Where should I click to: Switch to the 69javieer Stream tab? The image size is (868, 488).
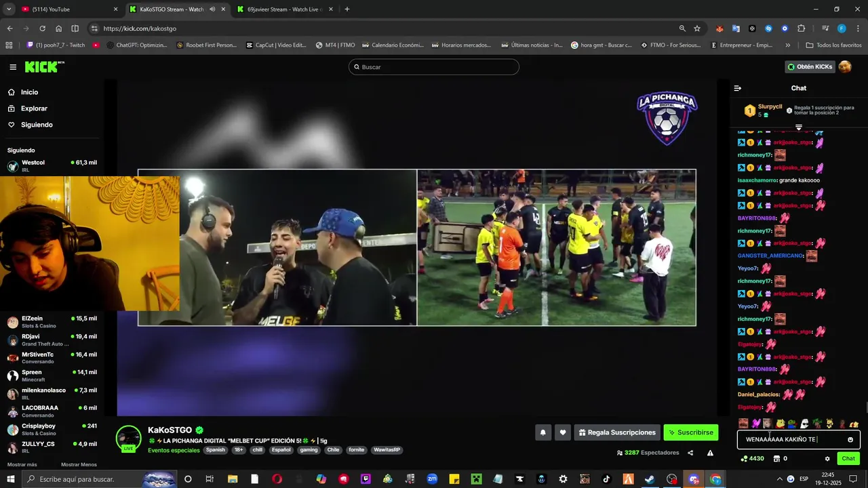click(285, 9)
